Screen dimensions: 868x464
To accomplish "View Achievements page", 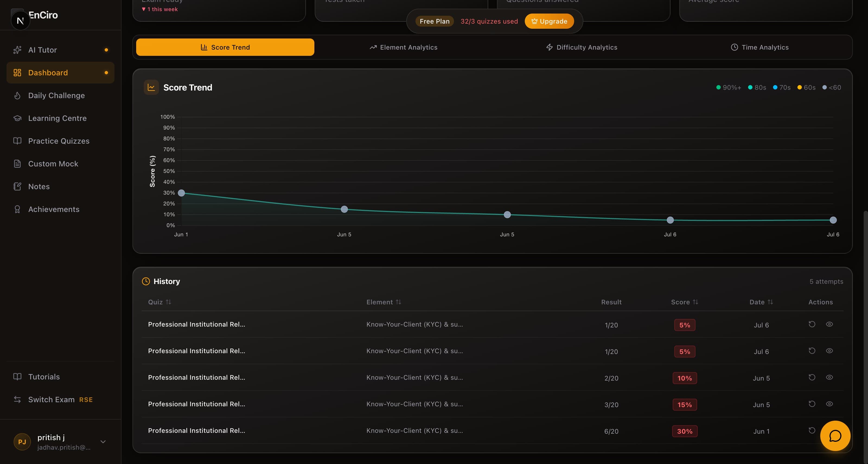I will 60,209.
